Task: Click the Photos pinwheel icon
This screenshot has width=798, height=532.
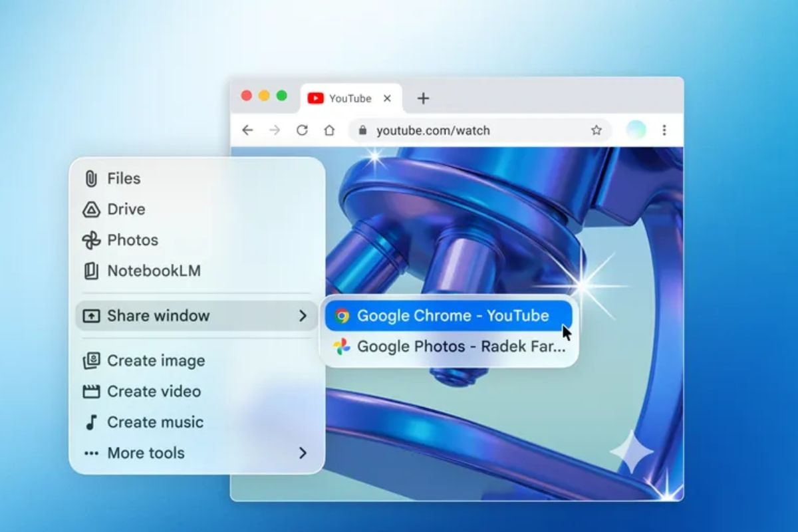Action: pyautogui.click(x=91, y=240)
